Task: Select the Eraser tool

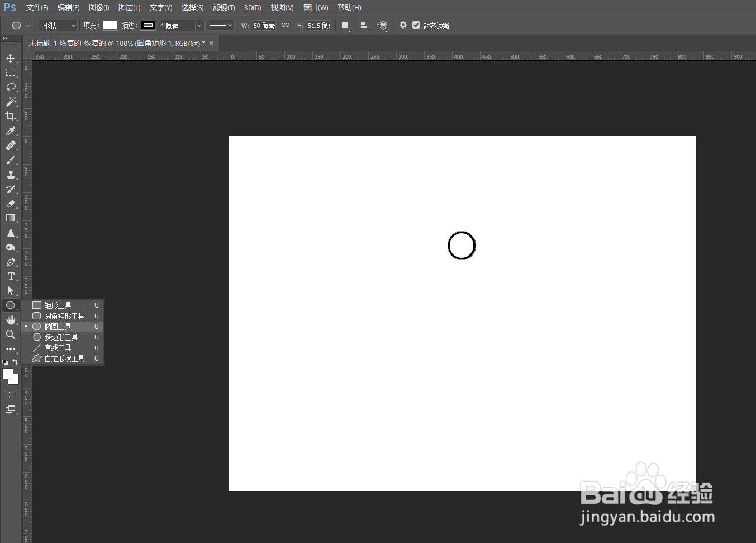Action: tap(10, 204)
